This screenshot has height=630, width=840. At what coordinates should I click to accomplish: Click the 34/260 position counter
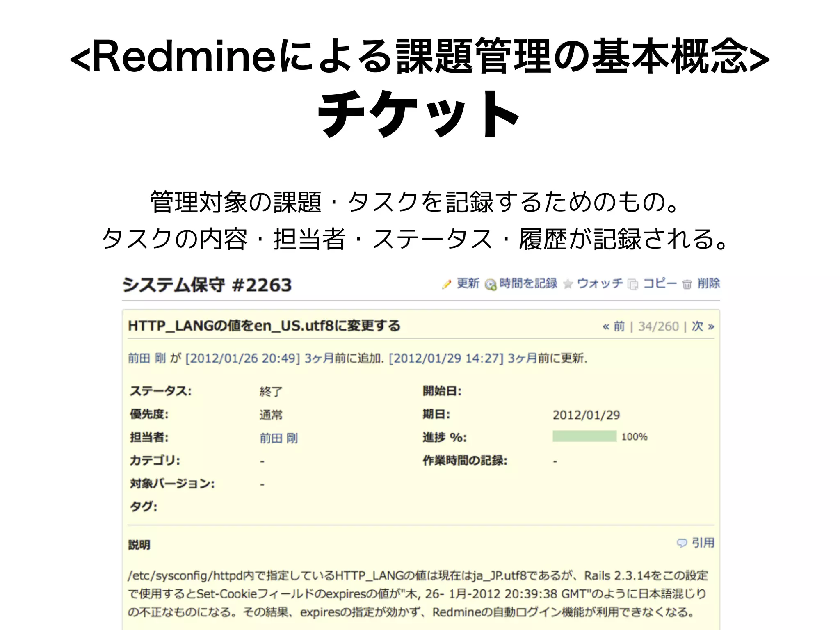tap(658, 326)
